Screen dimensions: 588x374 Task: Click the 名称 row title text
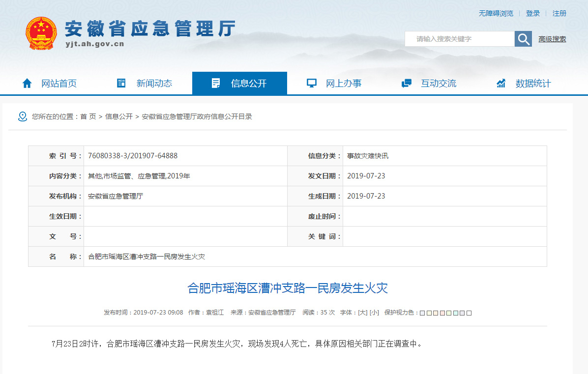pyautogui.click(x=146, y=257)
